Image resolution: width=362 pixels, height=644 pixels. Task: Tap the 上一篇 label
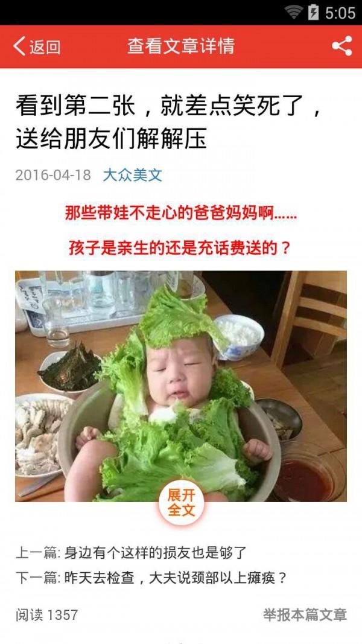(38, 553)
